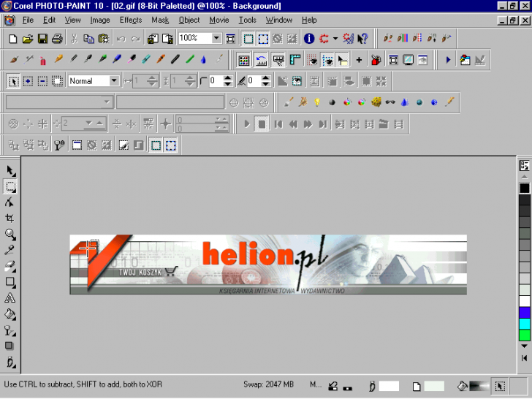532x399 pixels.
Task: Open the Normal mask mode dropdown
Action: pos(114,80)
